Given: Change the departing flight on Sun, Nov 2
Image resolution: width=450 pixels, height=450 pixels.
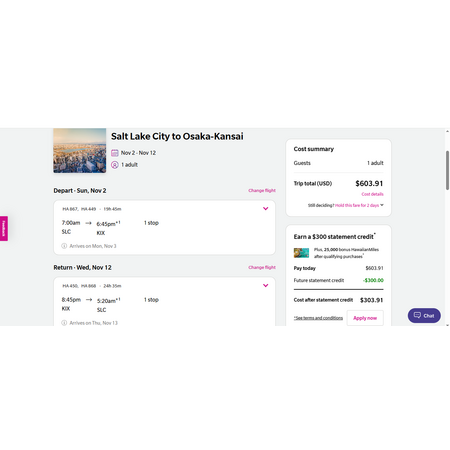Looking at the screenshot, I should [x=262, y=191].
